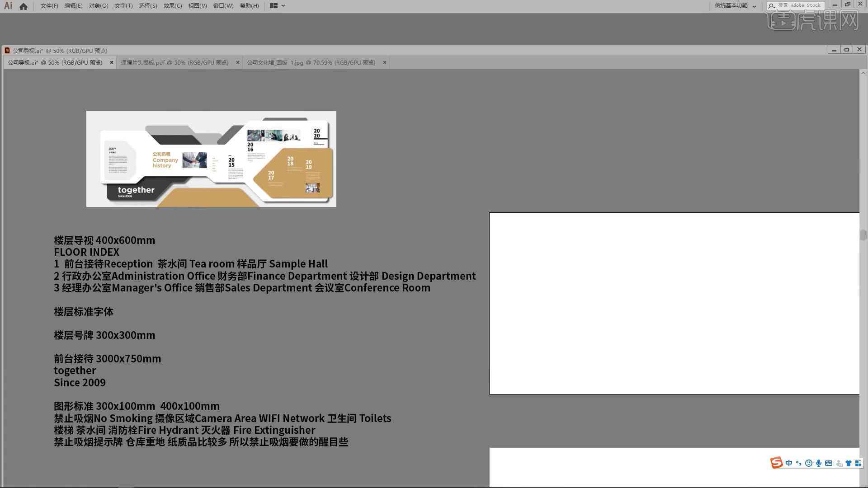Click close tab for 公司文化墙 file

[385, 62]
